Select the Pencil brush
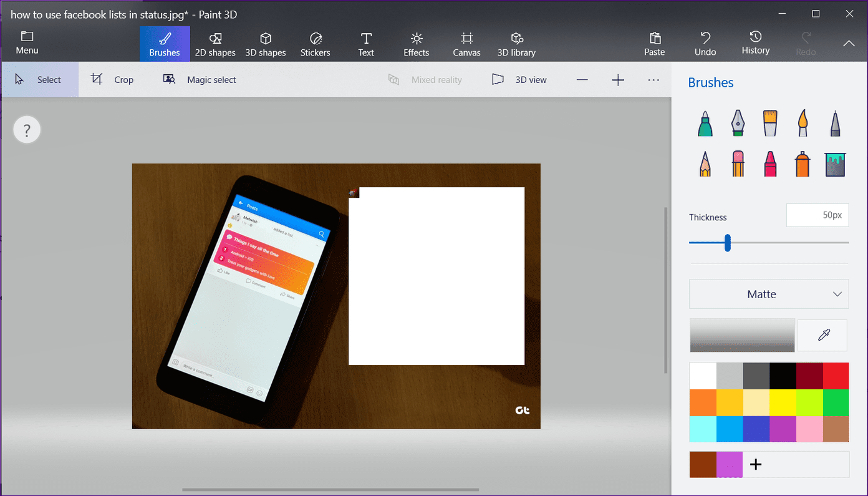Image resolution: width=868 pixels, height=496 pixels. (x=705, y=164)
